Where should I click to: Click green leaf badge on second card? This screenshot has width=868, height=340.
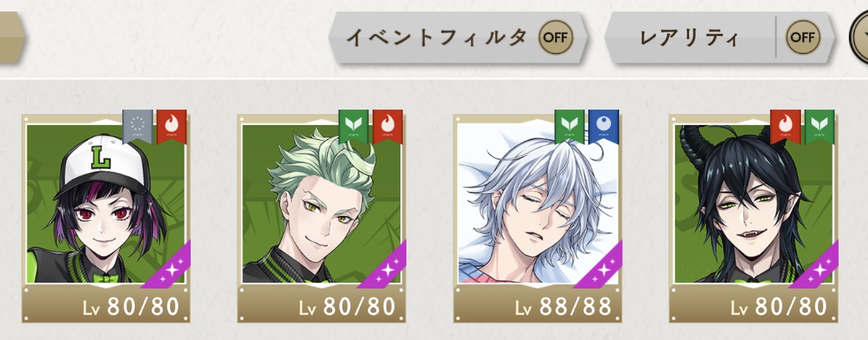click(x=353, y=127)
